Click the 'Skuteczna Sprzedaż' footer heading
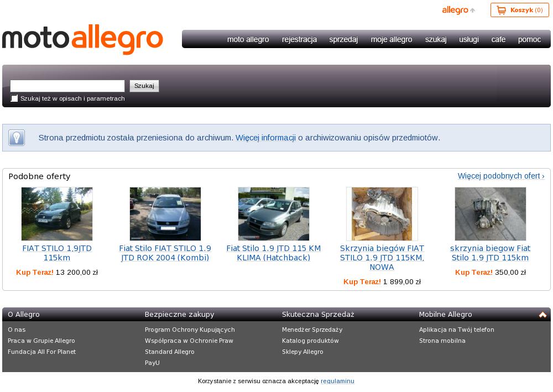Screen dimensions: 553x392 pos(318,315)
